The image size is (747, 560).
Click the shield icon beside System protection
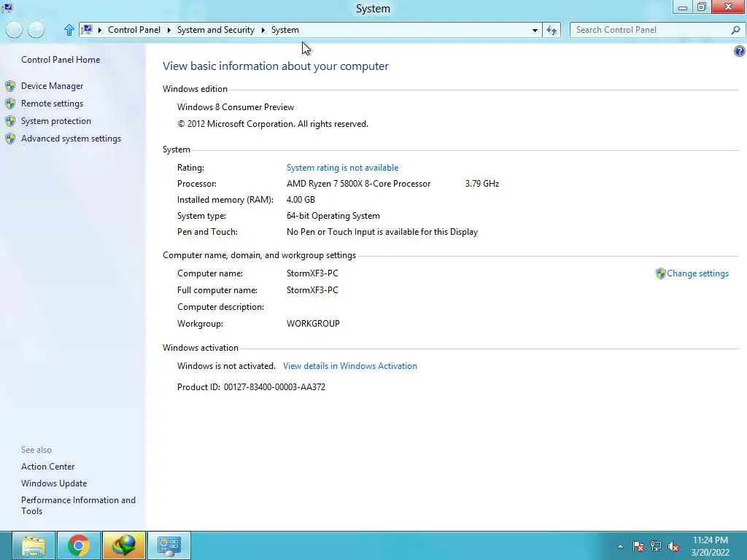[x=10, y=121]
